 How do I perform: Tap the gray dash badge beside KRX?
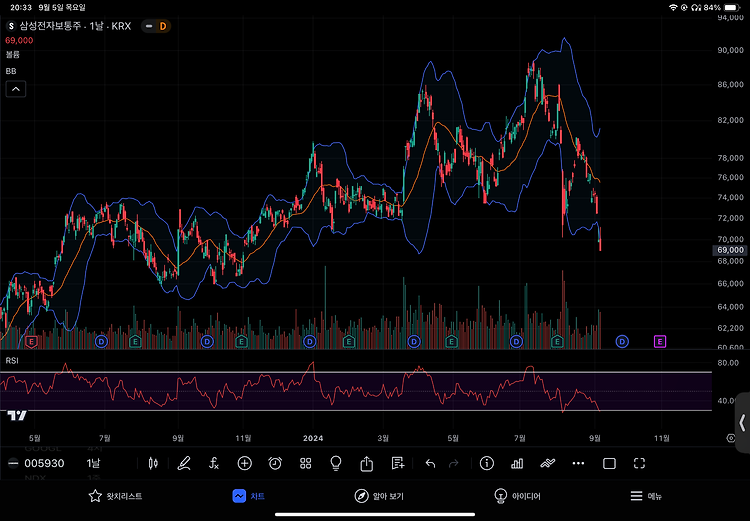coord(149,26)
